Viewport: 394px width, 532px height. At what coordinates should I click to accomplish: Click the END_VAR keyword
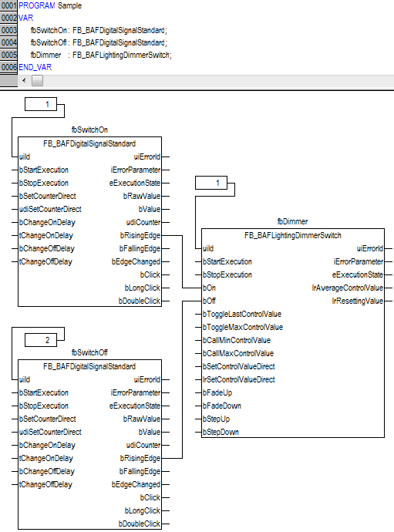tap(35, 67)
